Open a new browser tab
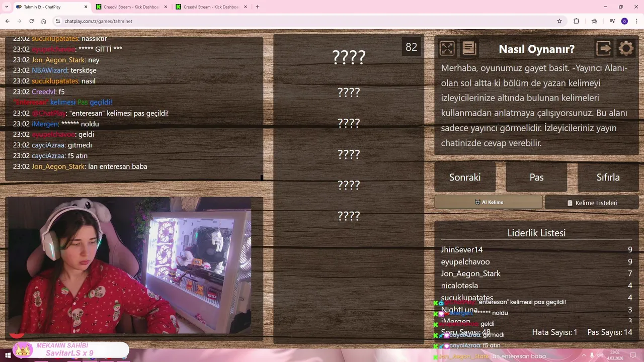Viewport: 644px width, 362px height. 258,7
